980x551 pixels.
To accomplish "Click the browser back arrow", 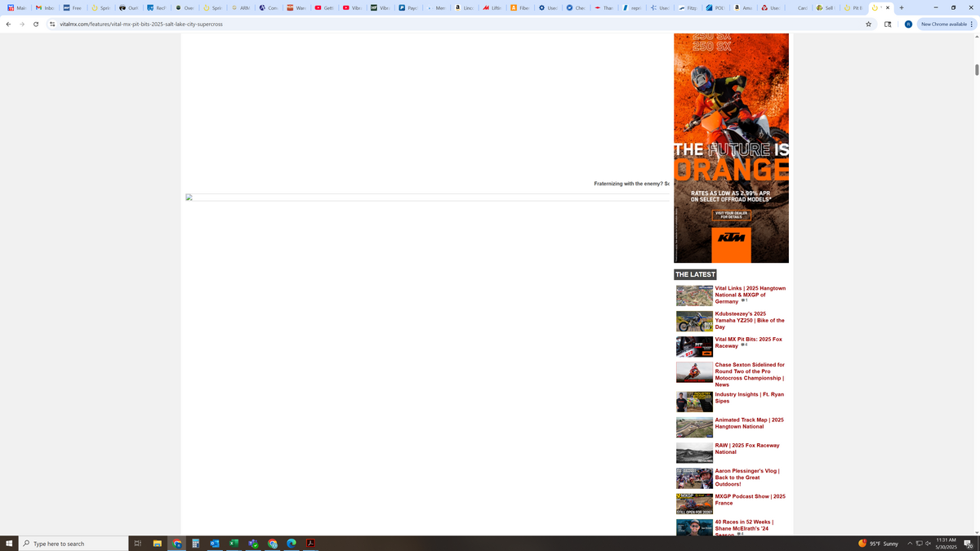I will click(x=8, y=24).
